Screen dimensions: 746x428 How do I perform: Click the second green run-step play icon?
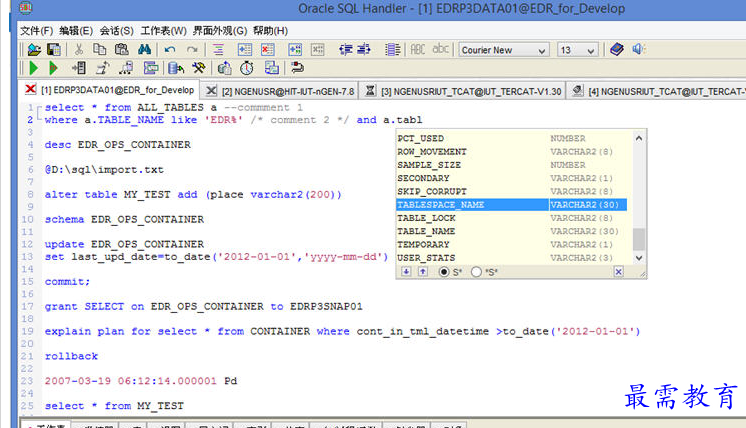[53, 68]
